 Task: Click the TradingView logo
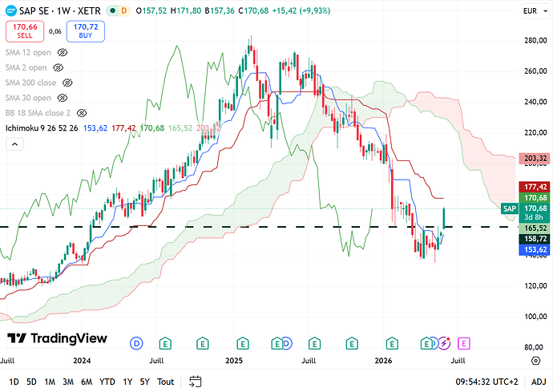[x=57, y=338]
